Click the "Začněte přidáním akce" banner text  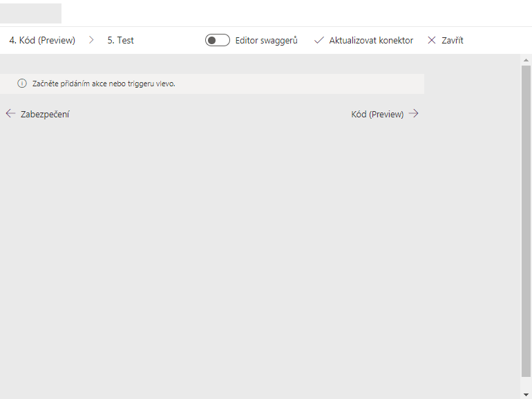(x=104, y=84)
